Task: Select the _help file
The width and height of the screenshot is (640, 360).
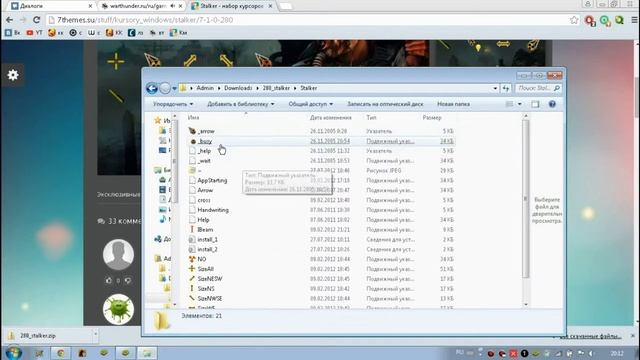Action: [204, 151]
